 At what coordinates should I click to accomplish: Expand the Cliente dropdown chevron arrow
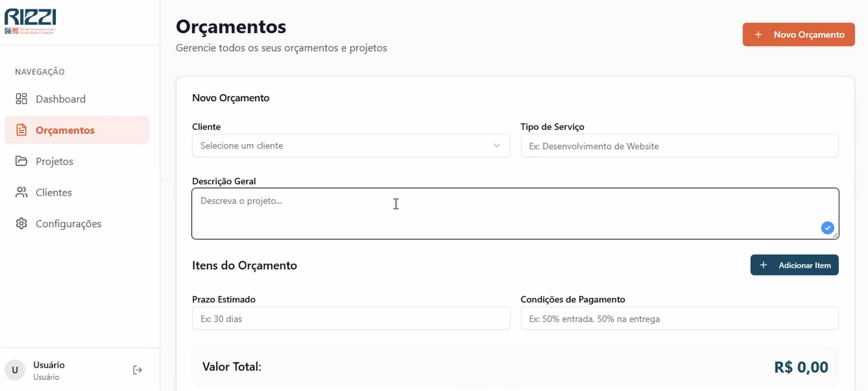[497, 146]
